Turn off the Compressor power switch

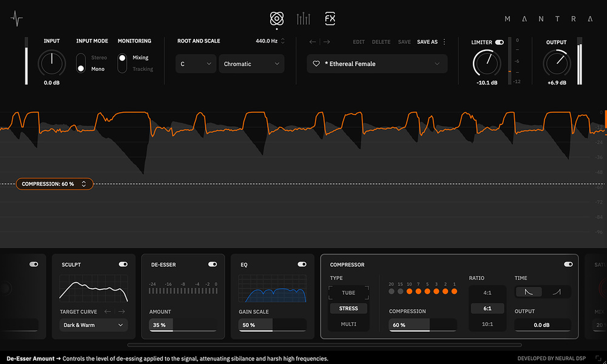(568, 265)
